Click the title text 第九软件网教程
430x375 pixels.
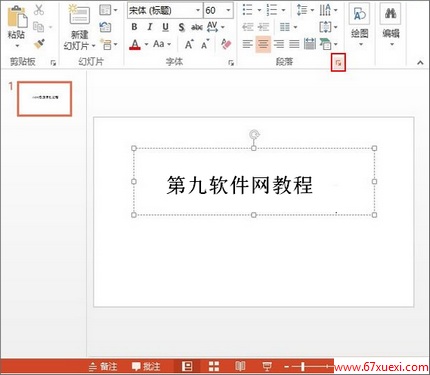click(240, 185)
